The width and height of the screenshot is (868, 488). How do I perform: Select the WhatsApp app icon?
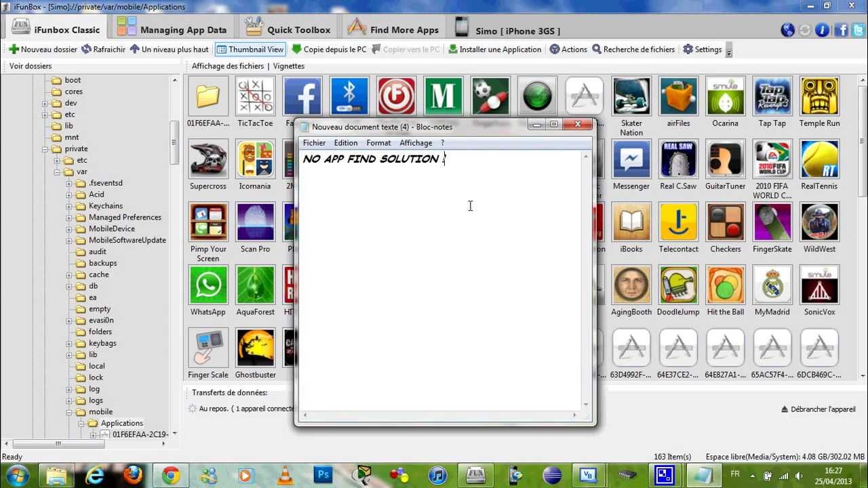[x=208, y=285]
